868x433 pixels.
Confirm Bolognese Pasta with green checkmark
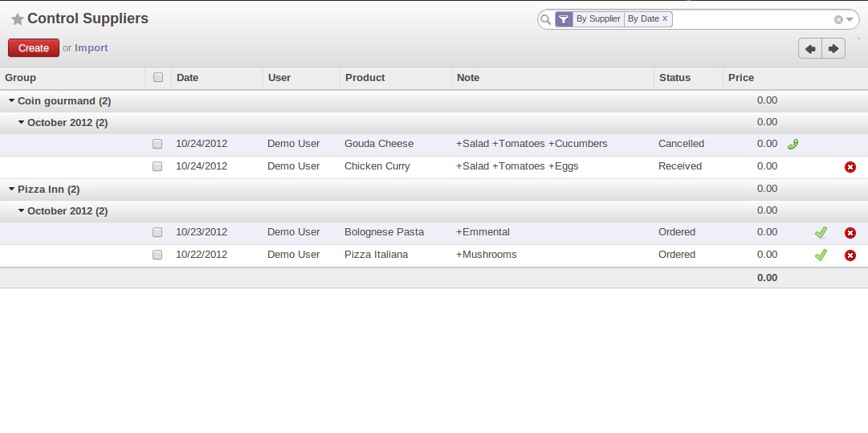click(x=820, y=233)
